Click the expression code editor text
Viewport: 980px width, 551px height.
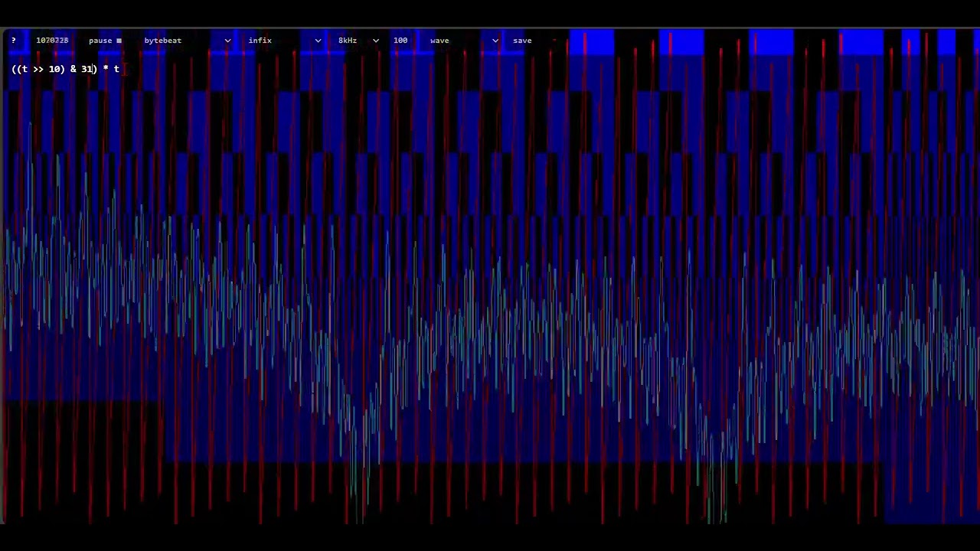[x=66, y=69]
